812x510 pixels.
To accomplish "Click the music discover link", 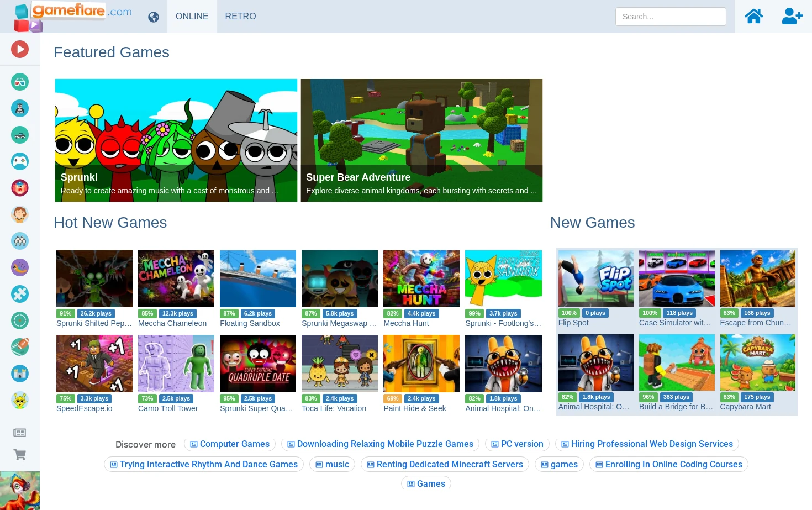I will pyautogui.click(x=332, y=465).
